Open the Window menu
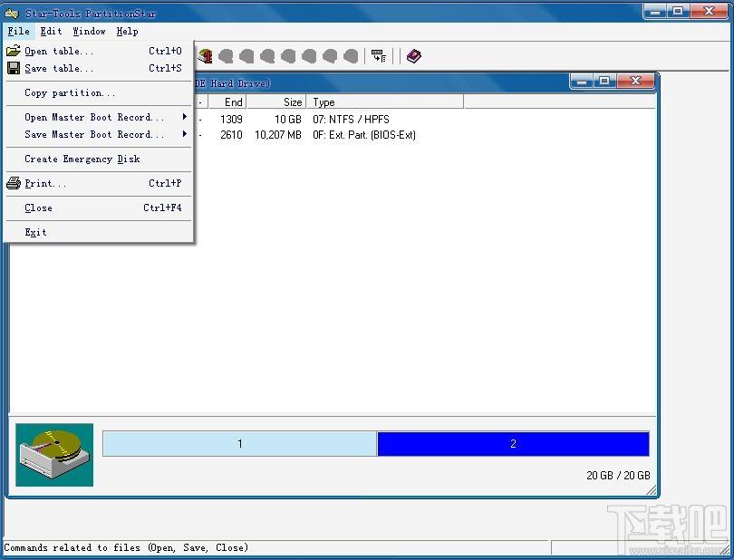The width and height of the screenshot is (734, 560). (x=89, y=32)
